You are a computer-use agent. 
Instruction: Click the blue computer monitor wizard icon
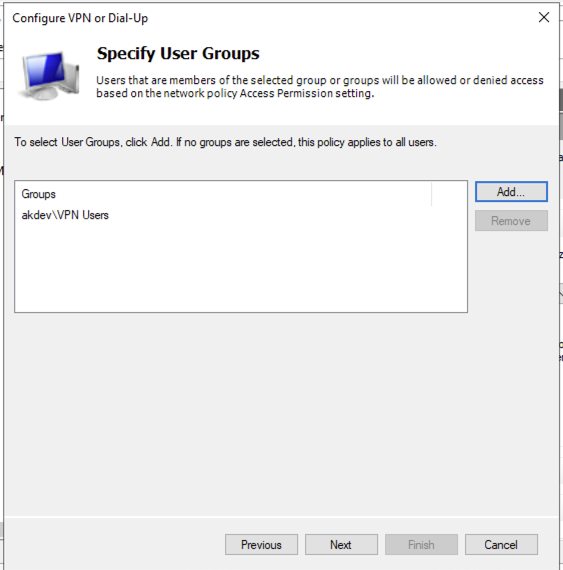click(x=49, y=76)
